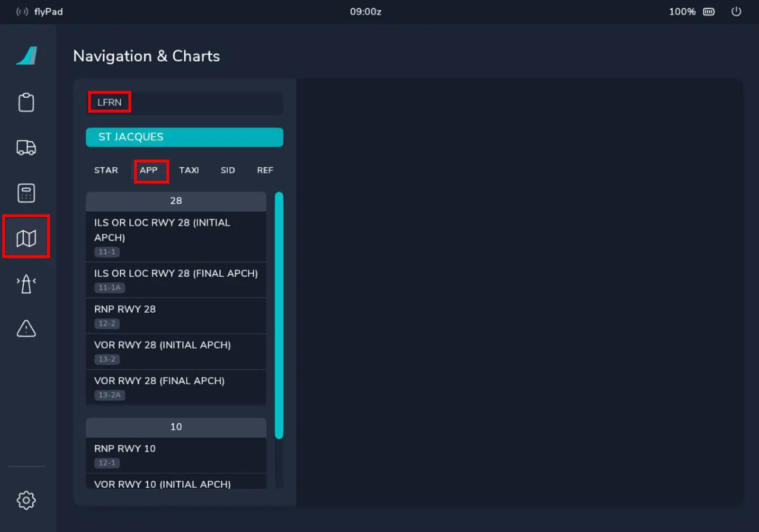Click the 100% battery percentage text
759x532 pixels.
click(682, 12)
